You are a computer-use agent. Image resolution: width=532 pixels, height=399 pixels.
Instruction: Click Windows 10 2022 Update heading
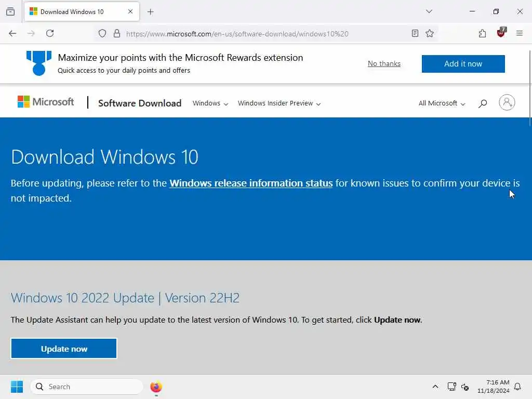coord(125,298)
